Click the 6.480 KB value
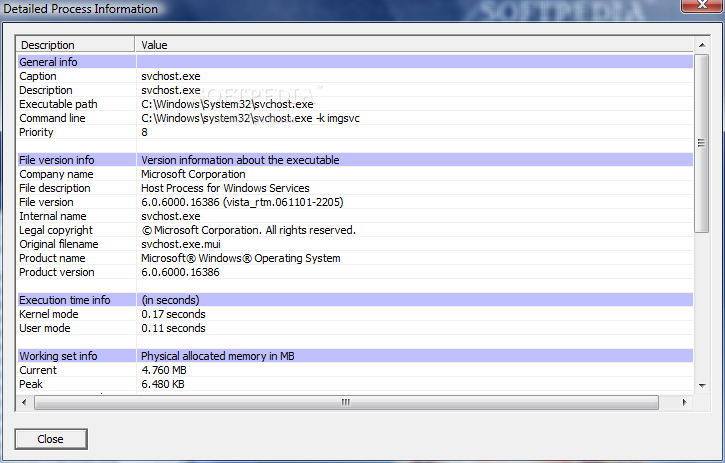725x463 pixels. coord(163,384)
